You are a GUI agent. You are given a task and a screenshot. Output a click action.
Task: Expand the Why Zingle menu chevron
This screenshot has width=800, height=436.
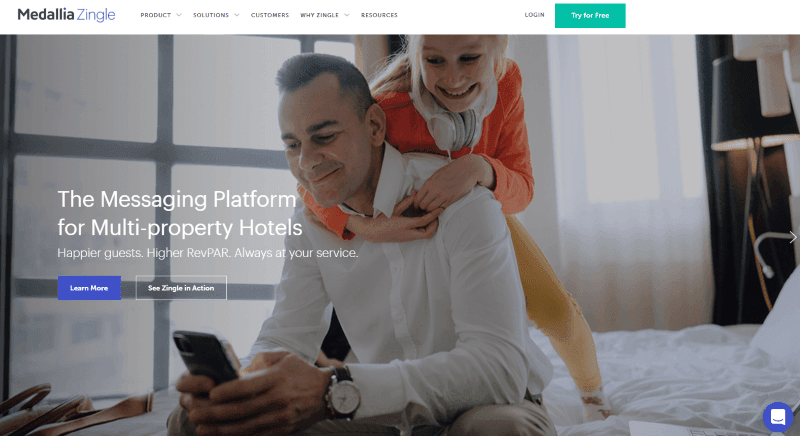[347, 15]
